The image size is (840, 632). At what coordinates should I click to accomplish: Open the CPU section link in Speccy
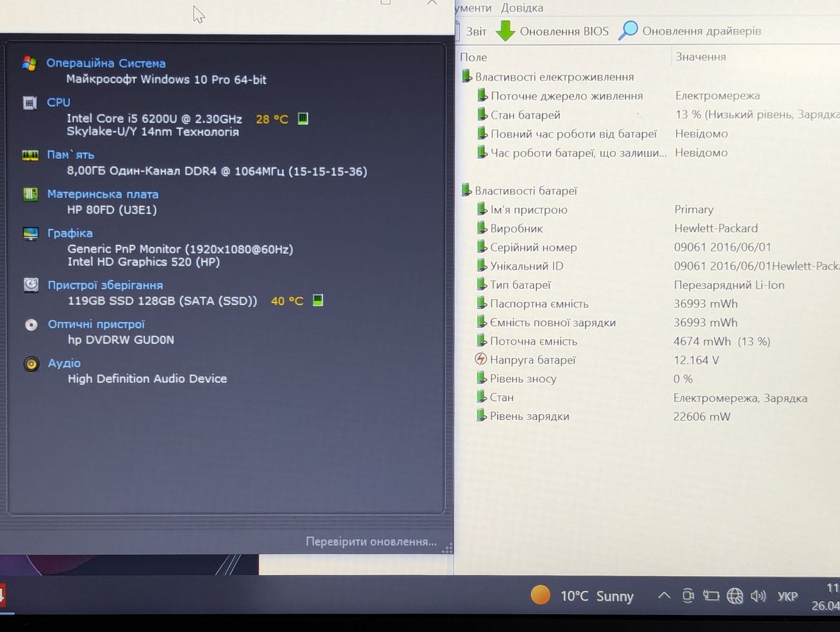58,102
